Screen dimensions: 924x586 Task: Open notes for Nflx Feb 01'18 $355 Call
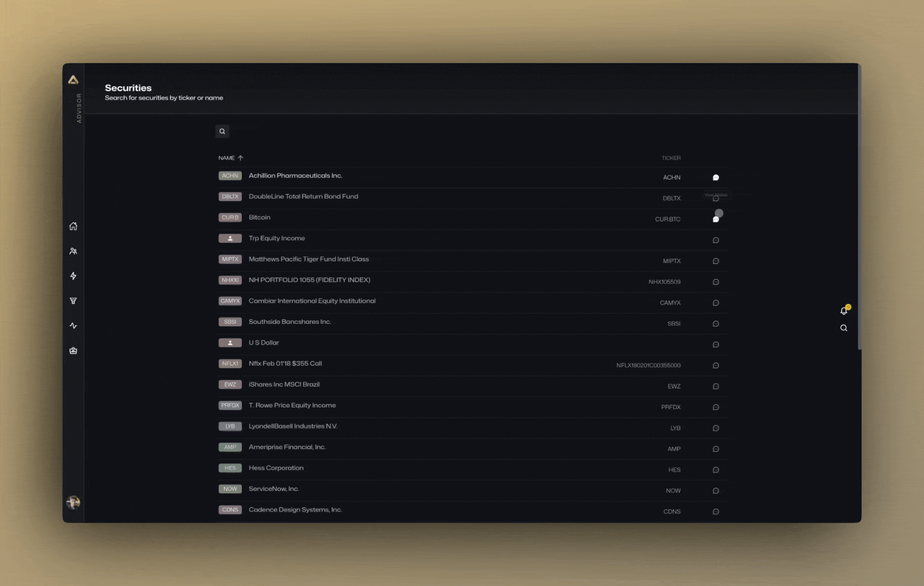tap(716, 366)
